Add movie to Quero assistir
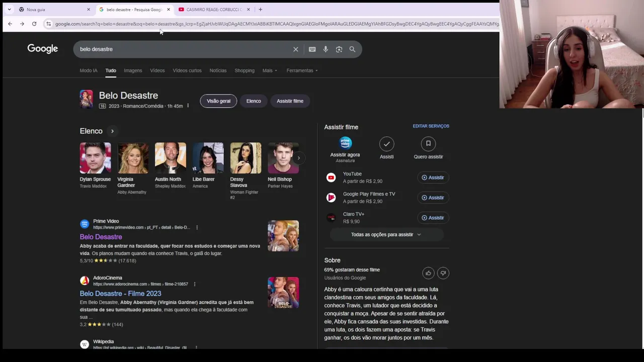The image size is (644, 362). click(x=428, y=144)
